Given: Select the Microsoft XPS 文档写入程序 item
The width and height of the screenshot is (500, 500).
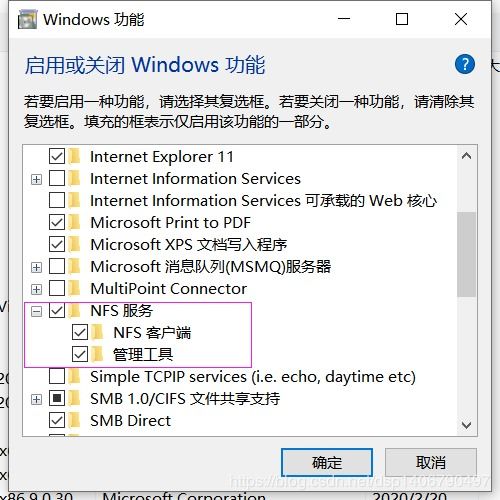Looking at the screenshot, I should [189, 244].
